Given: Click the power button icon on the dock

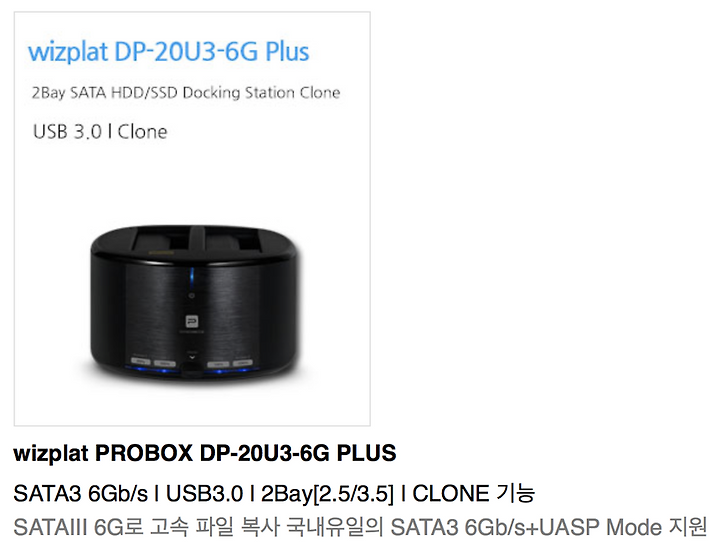Looking at the screenshot, I should [x=191, y=296].
